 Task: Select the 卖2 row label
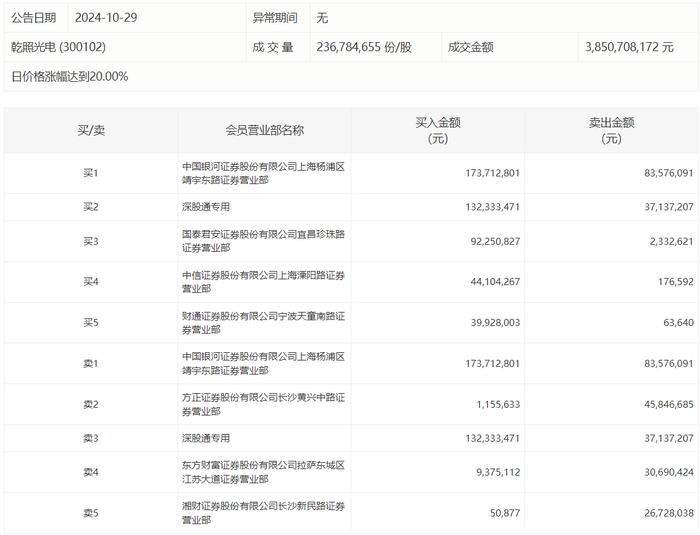click(91, 405)
